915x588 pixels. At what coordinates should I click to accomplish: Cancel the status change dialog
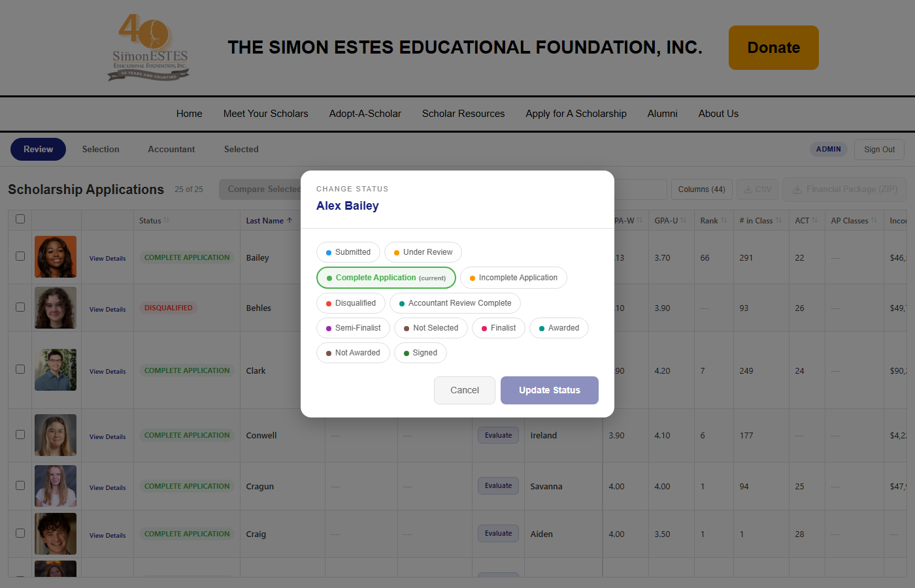coord(464,390)
